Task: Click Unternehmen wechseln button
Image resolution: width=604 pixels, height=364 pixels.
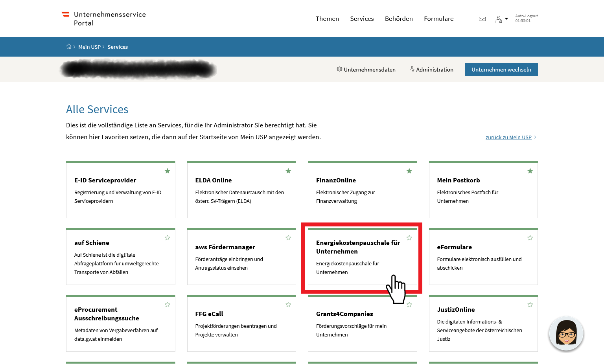Action: [501, 70]
